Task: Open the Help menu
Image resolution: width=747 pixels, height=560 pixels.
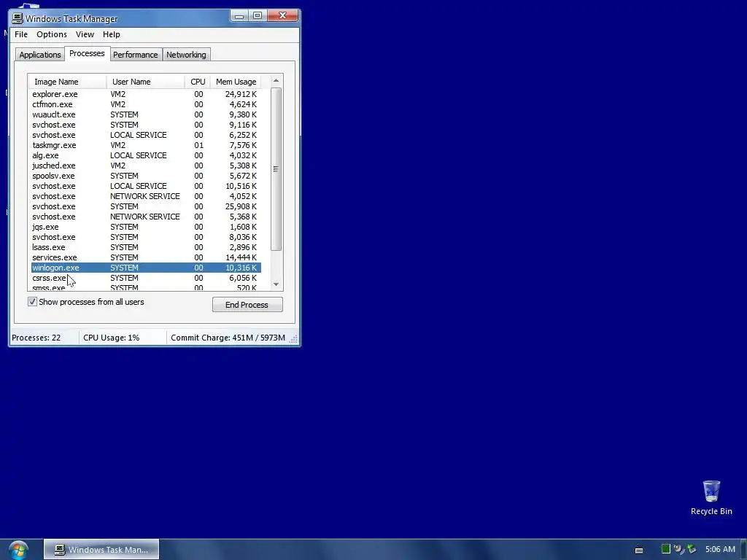Action: (x=112, y=34)
